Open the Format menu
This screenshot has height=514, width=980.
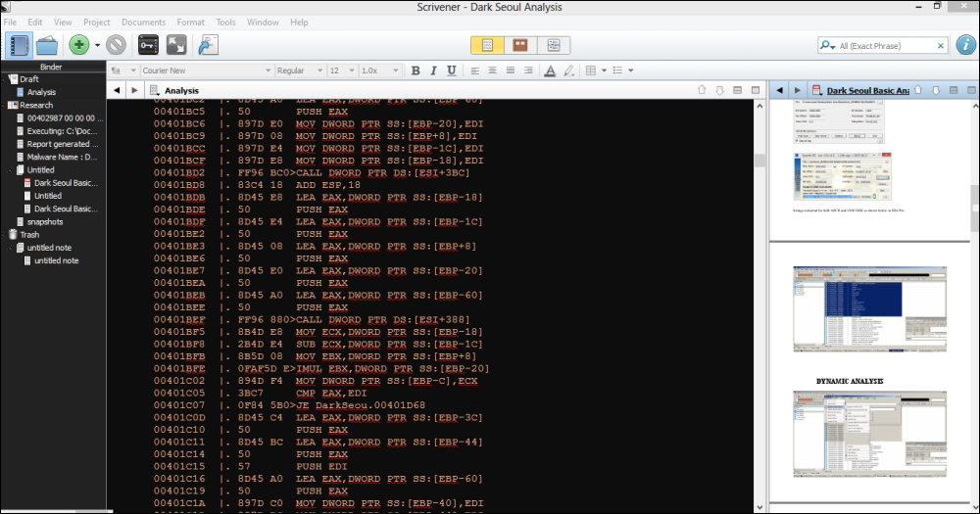click(190, 22)
